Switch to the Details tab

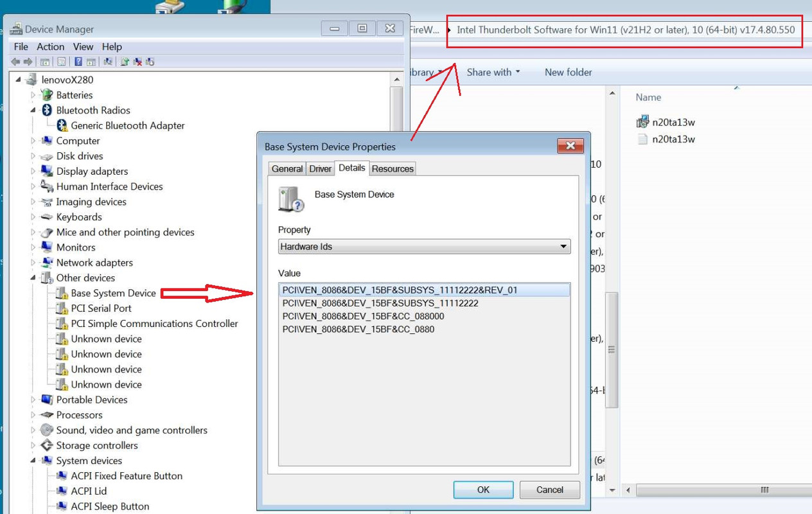(x=352, y=168)
